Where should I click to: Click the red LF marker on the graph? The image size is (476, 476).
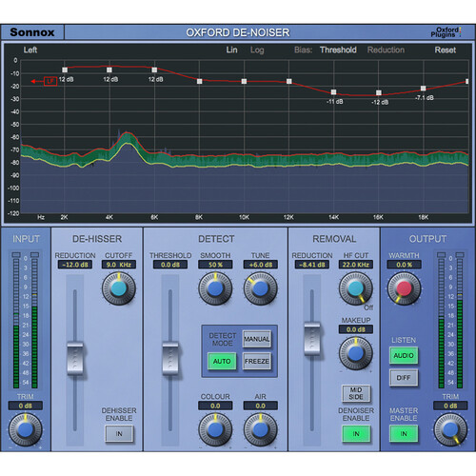click(x=50, y=81)
